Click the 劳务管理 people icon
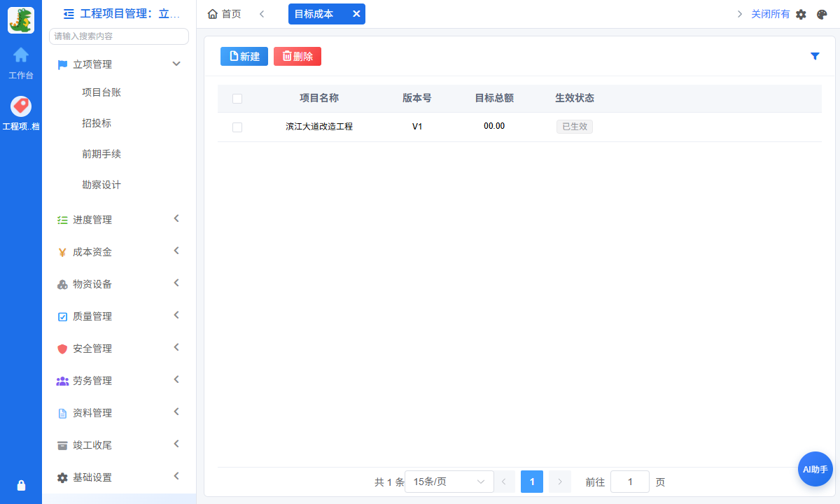Viewport: 840px width, 504px height. tap(62, 381)
